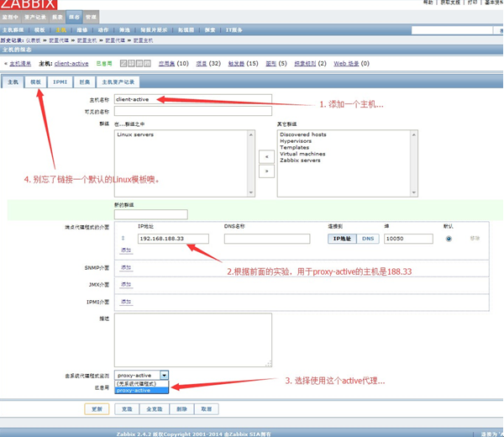Open the graphs (5) link
The height and width of the screenshot is (437, 504).
pos(271,63)
